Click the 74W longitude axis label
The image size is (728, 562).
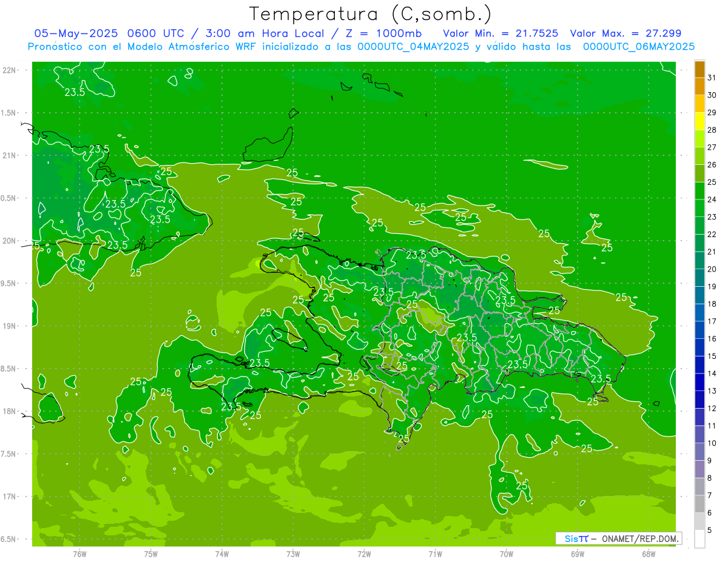(222, 554)
